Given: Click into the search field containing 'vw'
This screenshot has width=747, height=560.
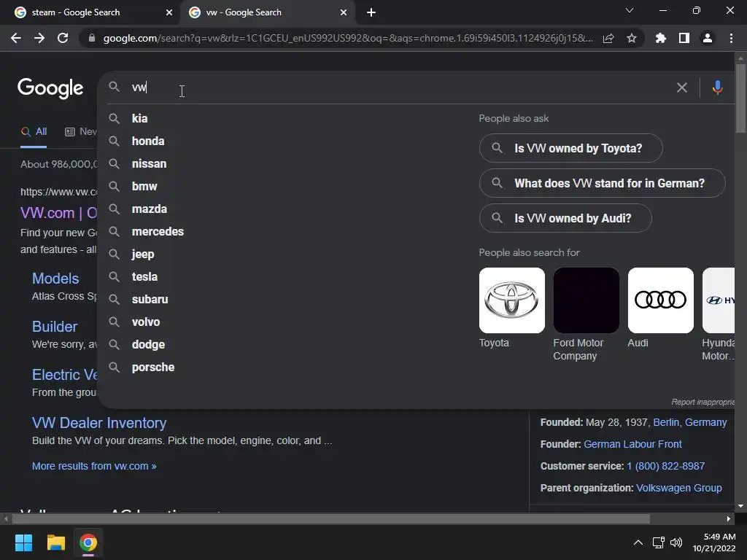Looking at the screenshot, I should pyautogui.click(x=400, y=87).
